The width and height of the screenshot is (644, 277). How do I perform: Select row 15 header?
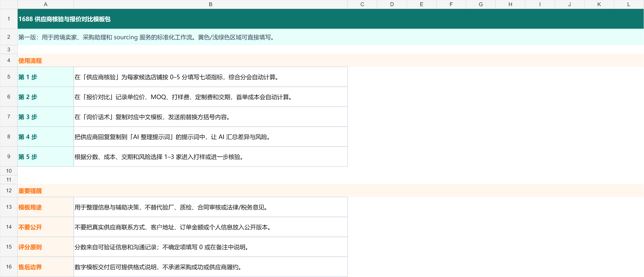tap(9, 247)
